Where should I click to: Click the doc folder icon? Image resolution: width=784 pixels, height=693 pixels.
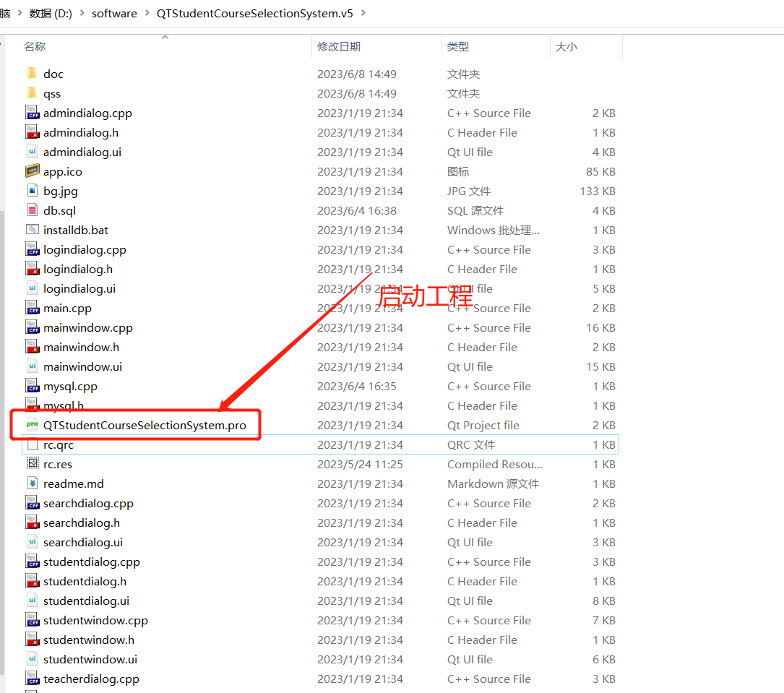tap(32, 74)
